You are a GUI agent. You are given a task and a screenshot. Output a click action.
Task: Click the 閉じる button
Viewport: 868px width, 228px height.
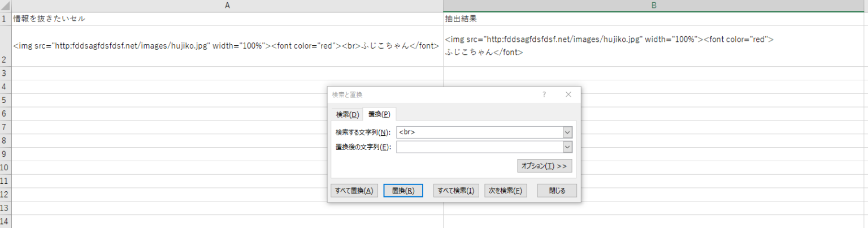tap(557, 191)
